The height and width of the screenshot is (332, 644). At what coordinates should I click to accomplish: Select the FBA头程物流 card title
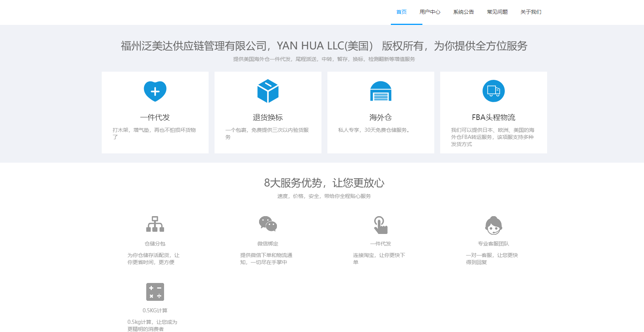tap(494, 117)
